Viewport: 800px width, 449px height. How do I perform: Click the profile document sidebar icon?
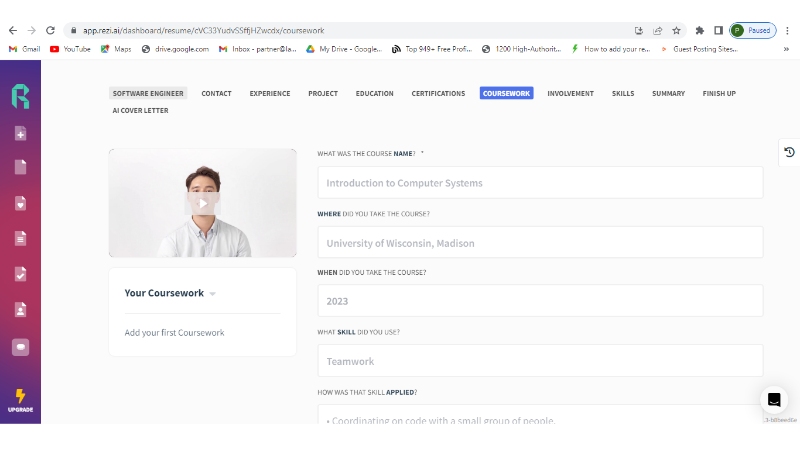[20, 309]
